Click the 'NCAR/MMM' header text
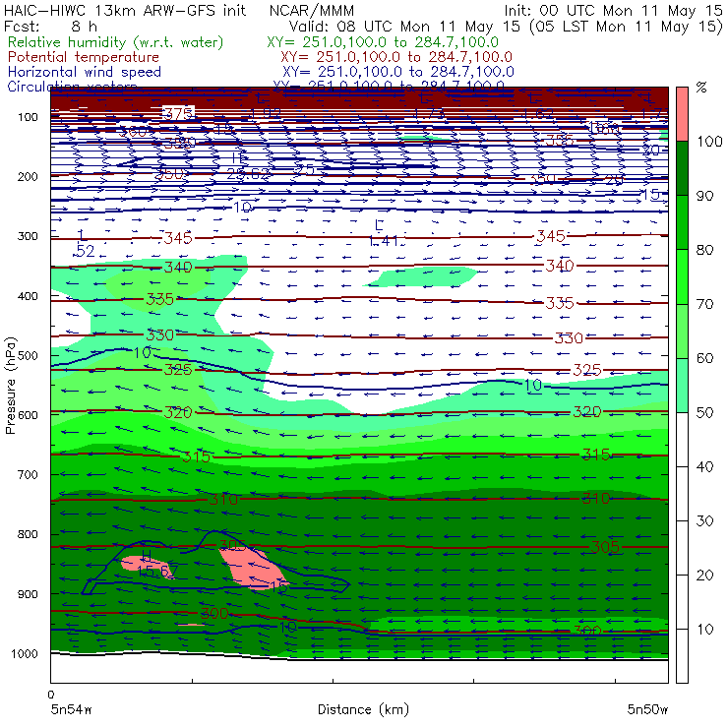 312,10
